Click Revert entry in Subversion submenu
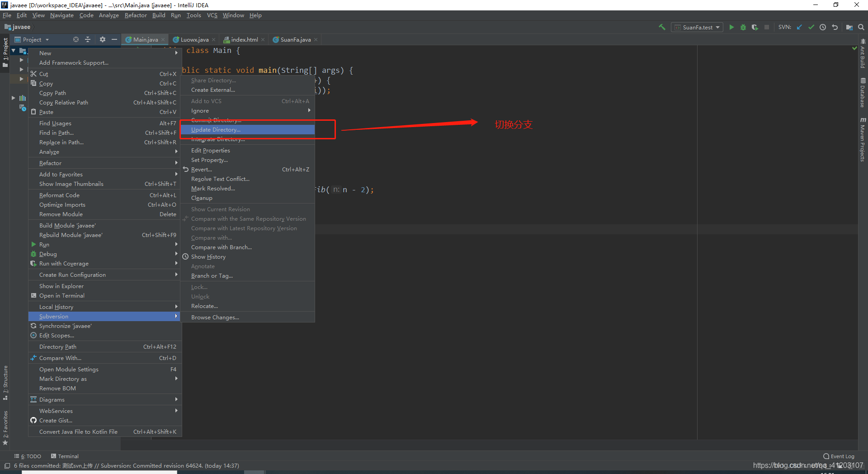Image resolution: width=868 pixels, height=474 pixels. click(x=247, y=169)
